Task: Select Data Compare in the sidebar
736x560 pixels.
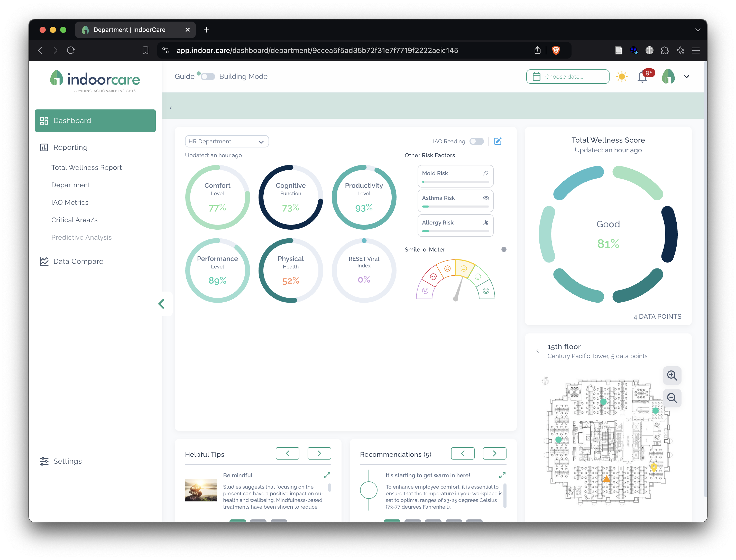Action: coord(78,261)
